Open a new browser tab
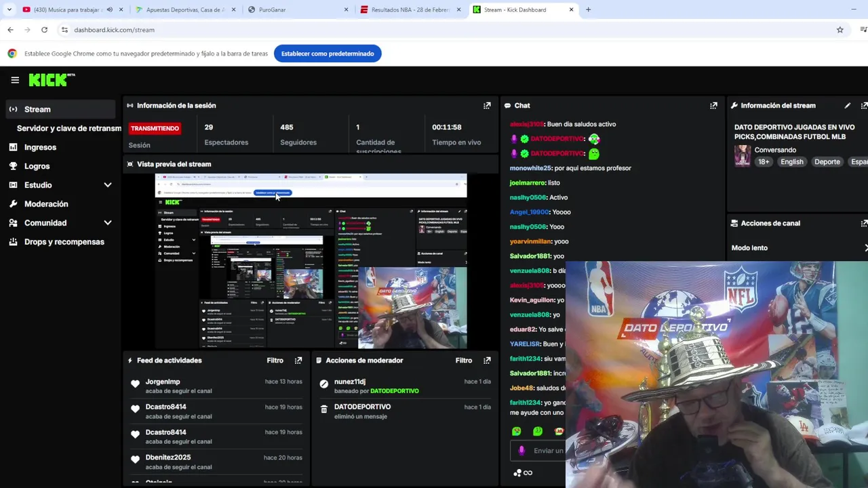 pyautogui.click(x=588, y=9)
